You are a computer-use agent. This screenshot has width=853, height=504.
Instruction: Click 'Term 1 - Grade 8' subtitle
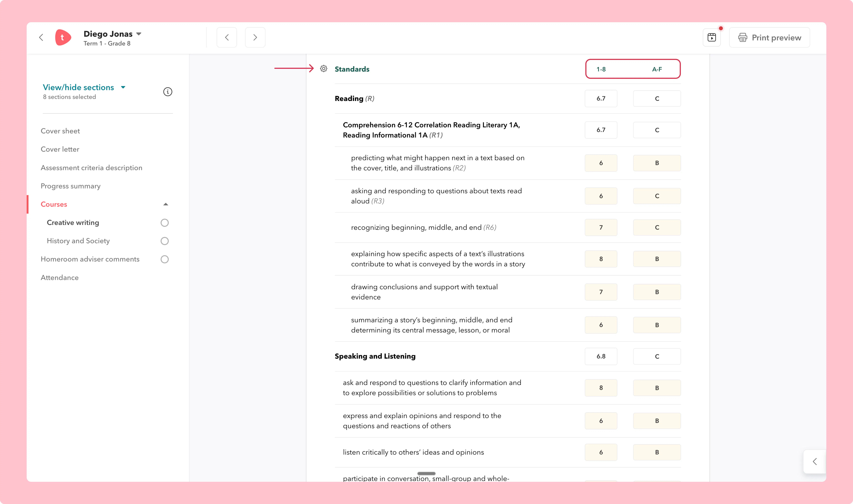pos(107,43)
